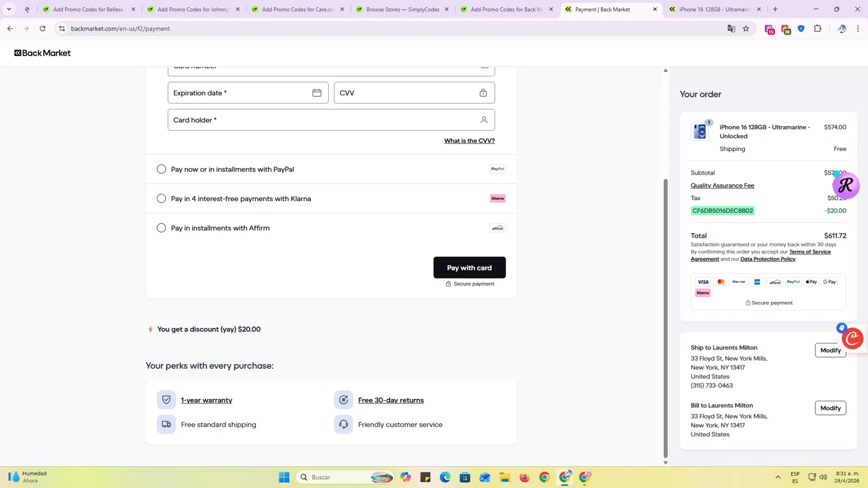Click the calendar icon in Expiration date field
The image size is (868, 488).
tap(317, 93)
